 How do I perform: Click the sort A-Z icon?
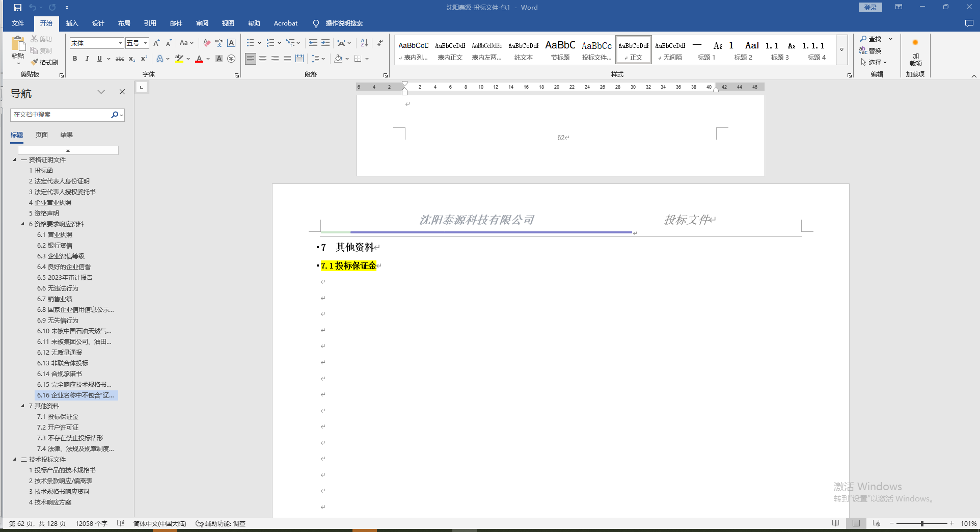pos(364,43)
